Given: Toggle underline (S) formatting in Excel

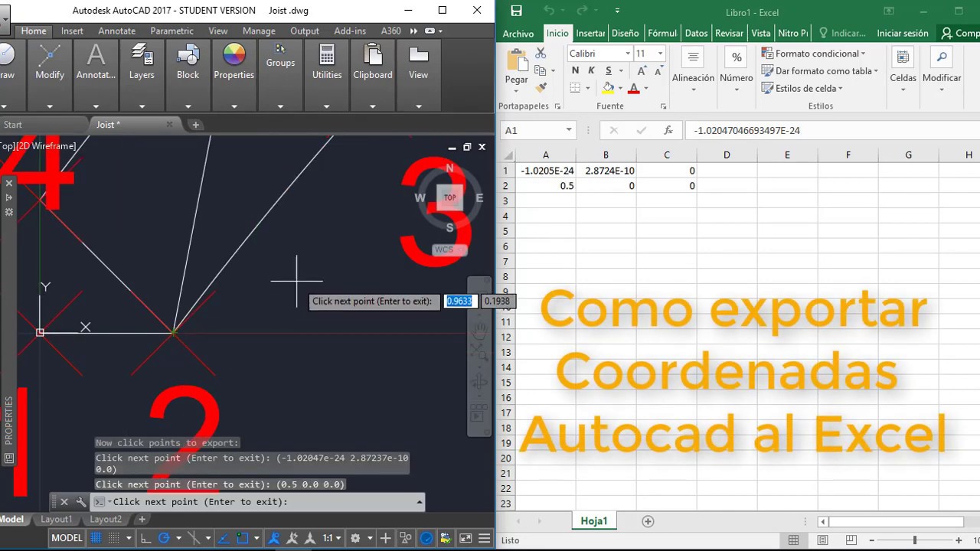Looking at the screenshot, I should [609, 70].
